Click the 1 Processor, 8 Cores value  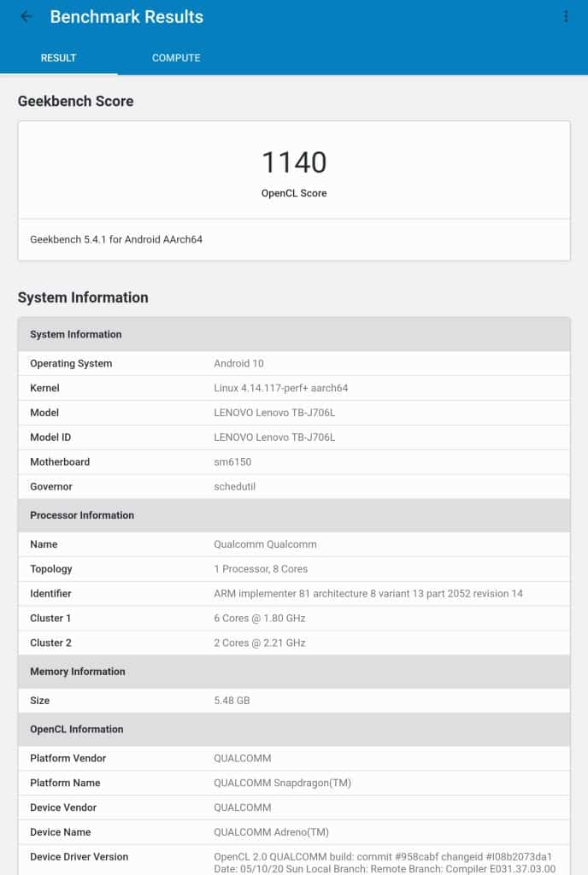tap(261, 568)
